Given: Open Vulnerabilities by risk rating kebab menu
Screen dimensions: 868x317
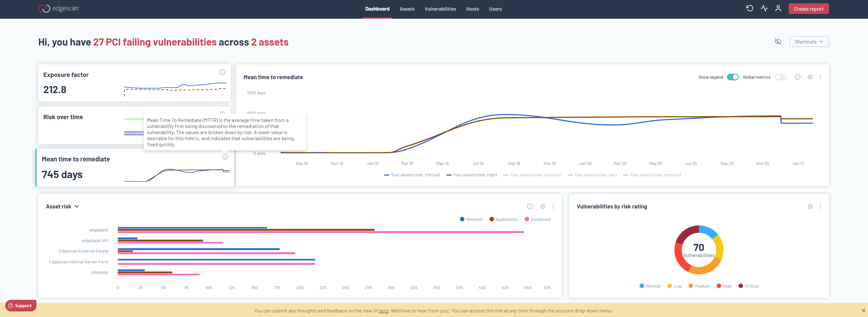Looking at the screenshot, I should [820, 207].
